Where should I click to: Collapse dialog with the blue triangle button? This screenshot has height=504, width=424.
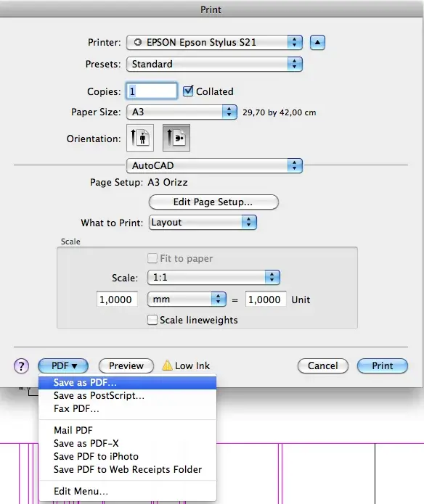click(x=317, y=43)
